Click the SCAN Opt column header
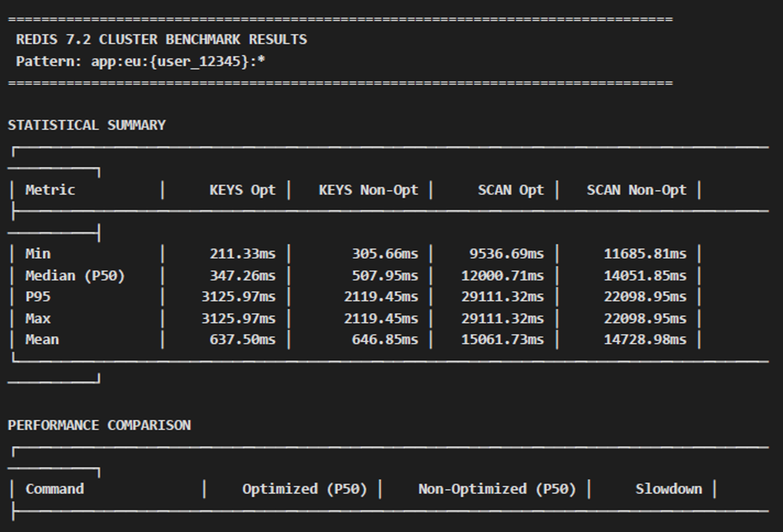The height and width of the screenshot is (532, 783). coord(511,190)
